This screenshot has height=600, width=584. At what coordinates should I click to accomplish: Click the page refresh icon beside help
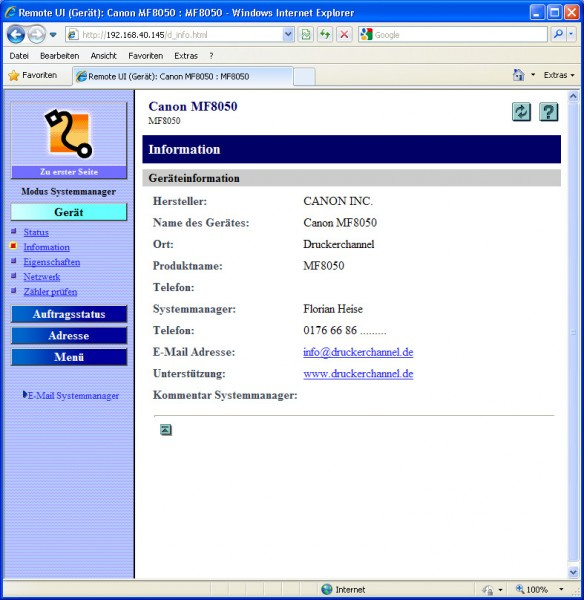(522, 112)
